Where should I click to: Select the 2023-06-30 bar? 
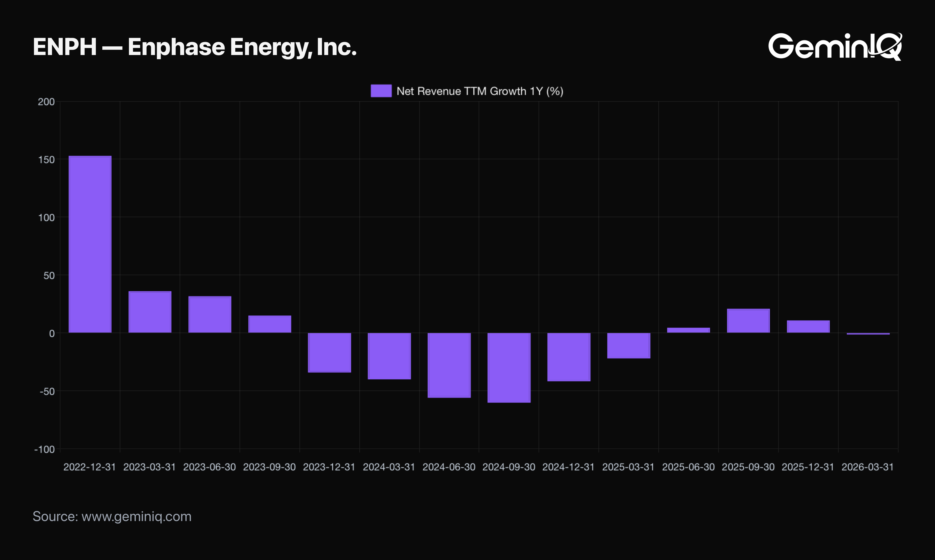click(210, 314)
